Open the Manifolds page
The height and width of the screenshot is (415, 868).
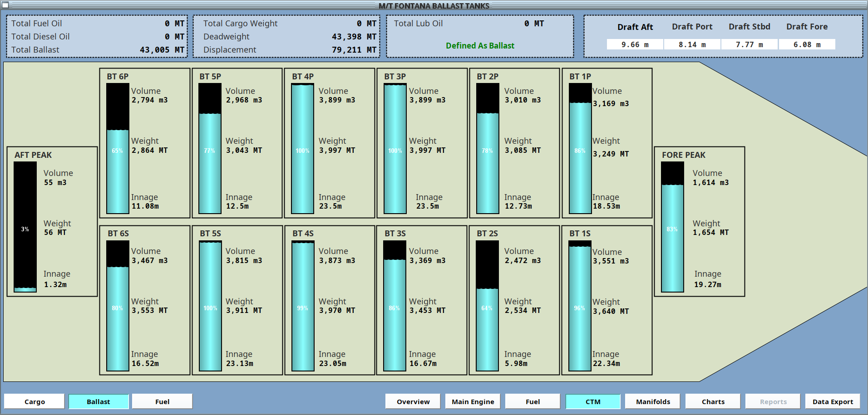(653, 401)
